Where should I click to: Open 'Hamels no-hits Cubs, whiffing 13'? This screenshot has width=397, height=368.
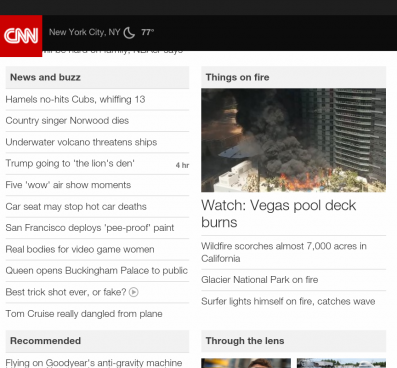point(75,99)
